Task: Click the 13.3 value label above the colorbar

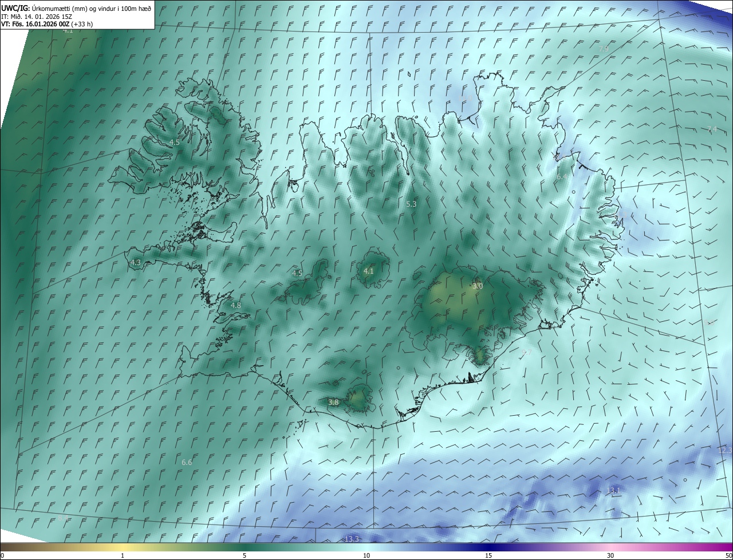Action: tap(352, 539)
